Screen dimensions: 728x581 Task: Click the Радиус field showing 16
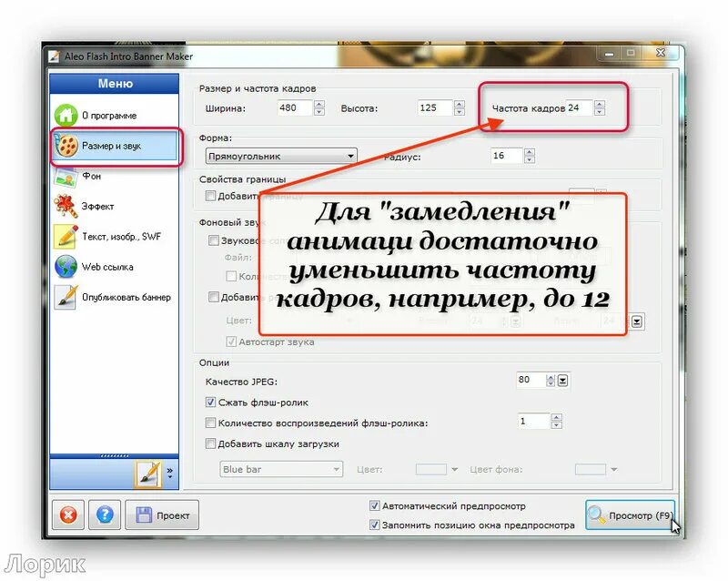pyautogui.click(x=507, y=156)
